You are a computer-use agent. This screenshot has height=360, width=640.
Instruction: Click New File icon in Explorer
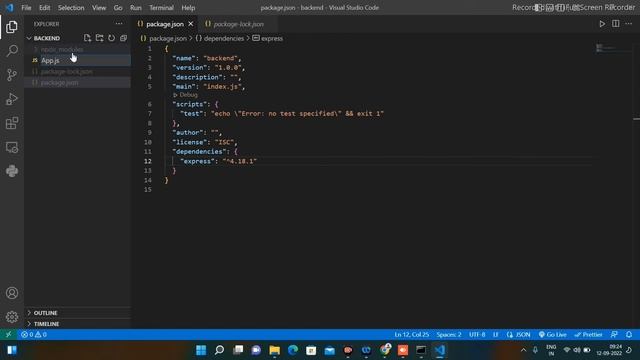(x=87, y=38)
